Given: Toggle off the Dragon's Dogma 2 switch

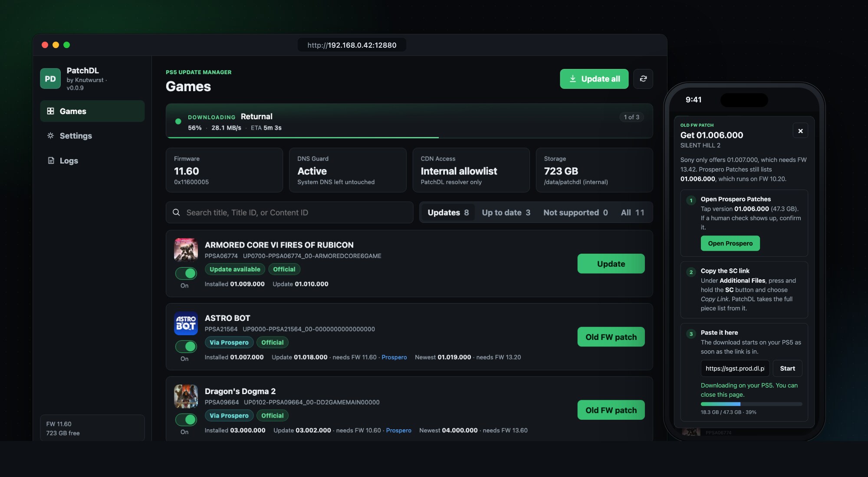Looking at the screenshot, I should [x=186, y=420].
